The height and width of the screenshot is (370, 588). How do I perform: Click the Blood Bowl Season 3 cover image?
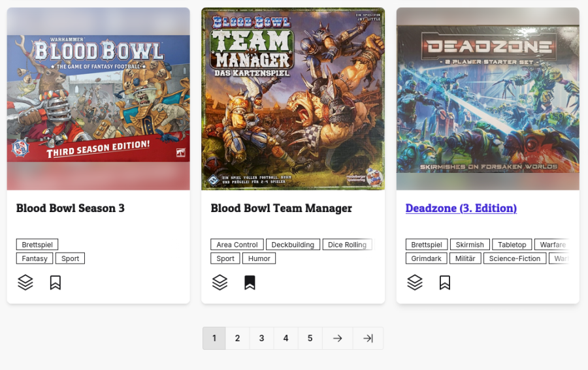[98, 99]
